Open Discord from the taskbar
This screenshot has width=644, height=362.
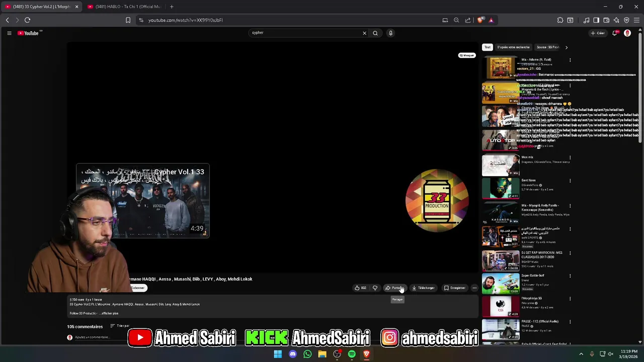293,354
